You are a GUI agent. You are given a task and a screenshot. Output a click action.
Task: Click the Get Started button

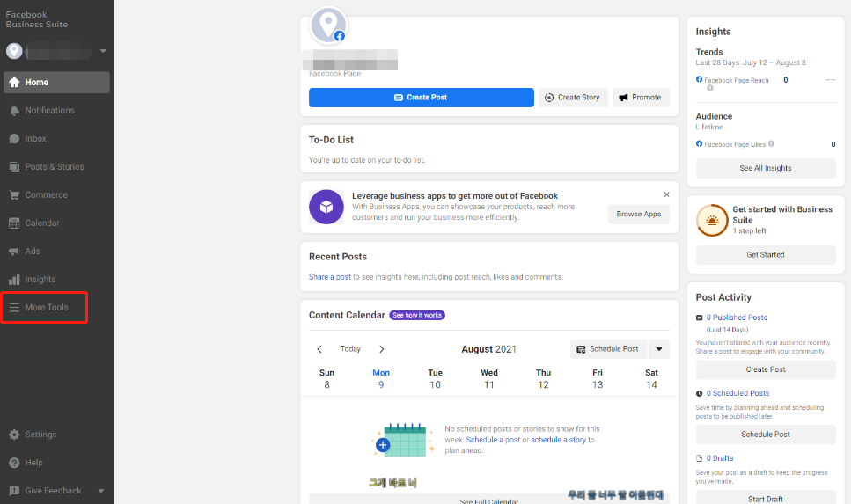766,255
